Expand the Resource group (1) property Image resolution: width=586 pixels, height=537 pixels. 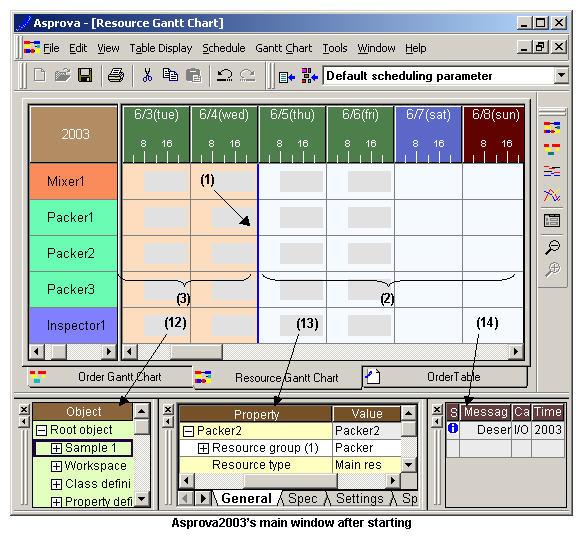coord(203,448)
